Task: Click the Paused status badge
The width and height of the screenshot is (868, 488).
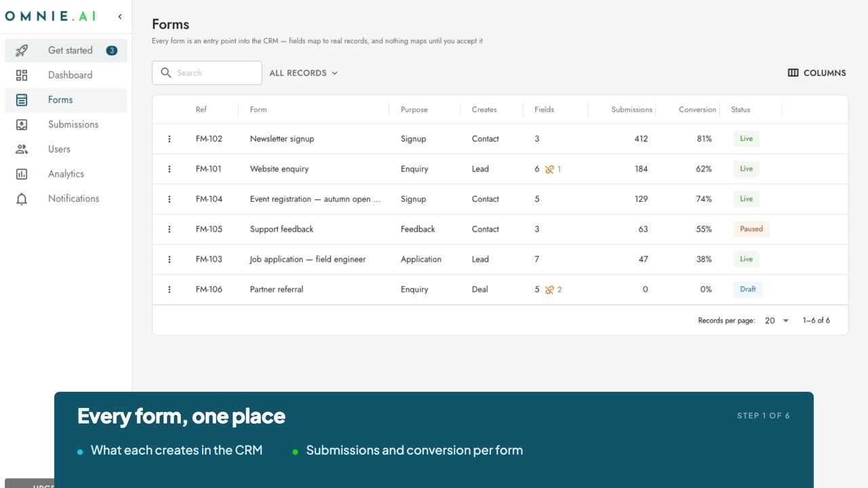Action: point(751,229)
